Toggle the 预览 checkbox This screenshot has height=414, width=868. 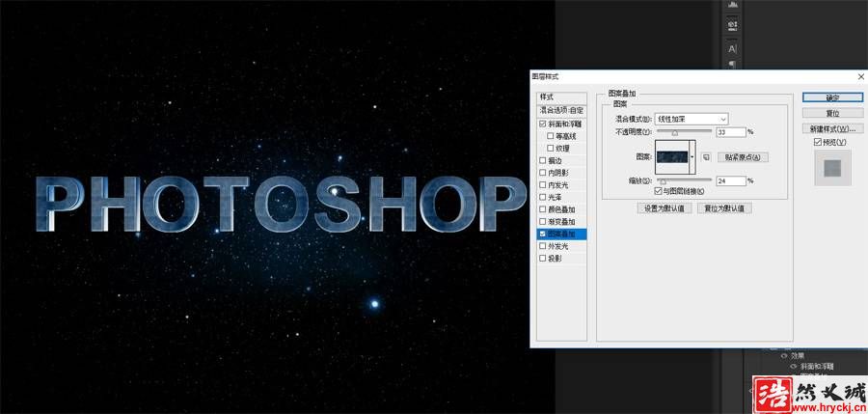818,143
